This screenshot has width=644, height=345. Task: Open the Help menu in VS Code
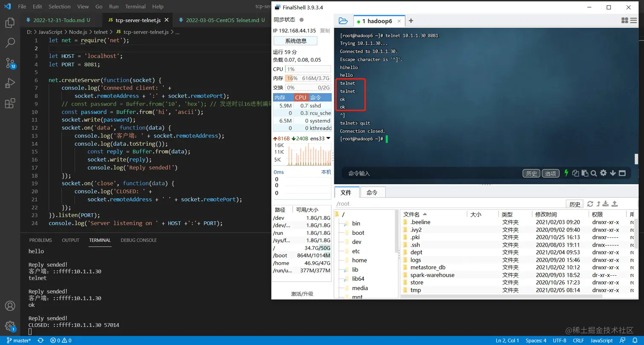(158, 7)
